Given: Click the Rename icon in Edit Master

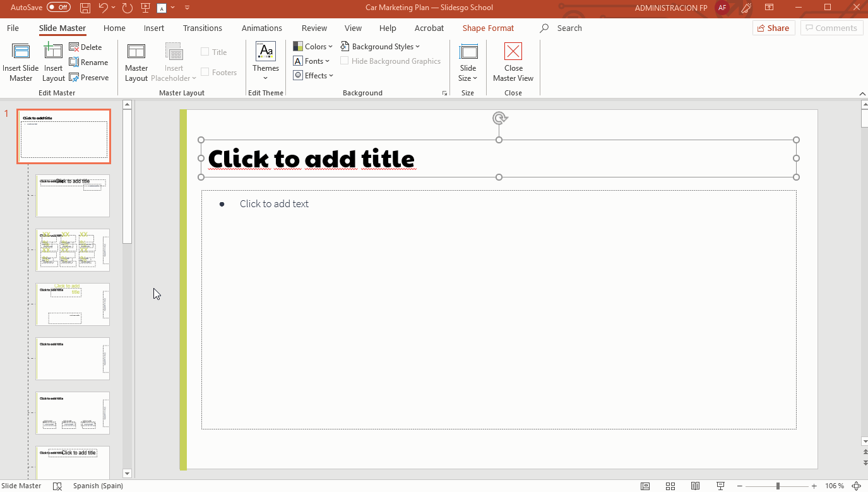Looking at the screenshot, I should pyautogui.click(x=74, y=63).
